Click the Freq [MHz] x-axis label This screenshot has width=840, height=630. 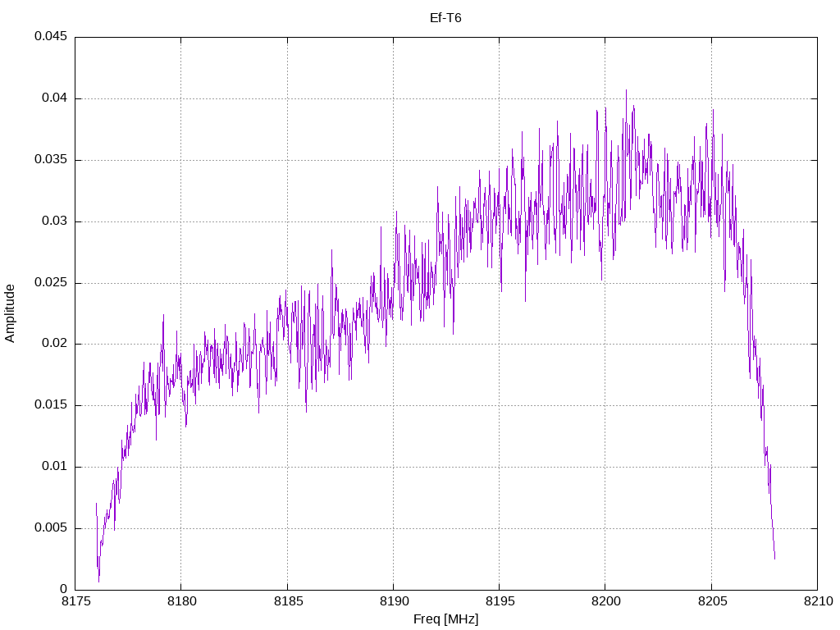[445, 619]
